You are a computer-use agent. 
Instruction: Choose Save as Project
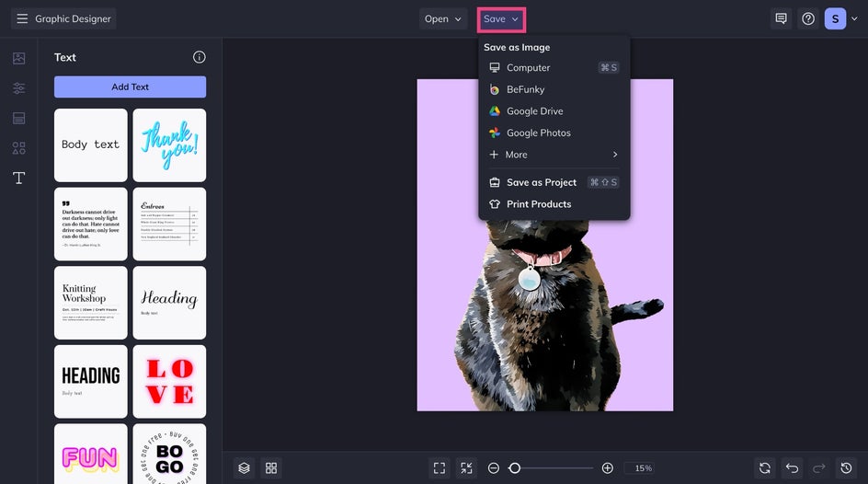(x=554, y=182)
